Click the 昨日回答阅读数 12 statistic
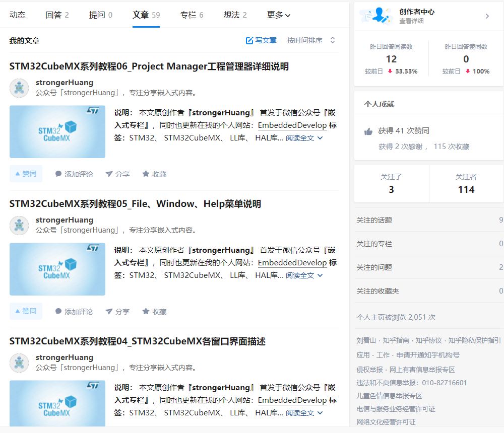 click(391, 59)
